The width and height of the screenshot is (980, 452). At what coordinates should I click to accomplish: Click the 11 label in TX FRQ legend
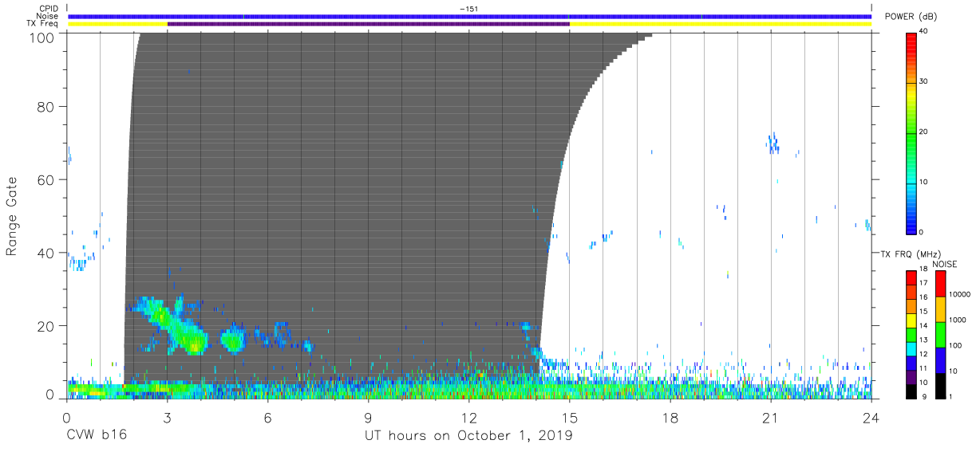923,369
